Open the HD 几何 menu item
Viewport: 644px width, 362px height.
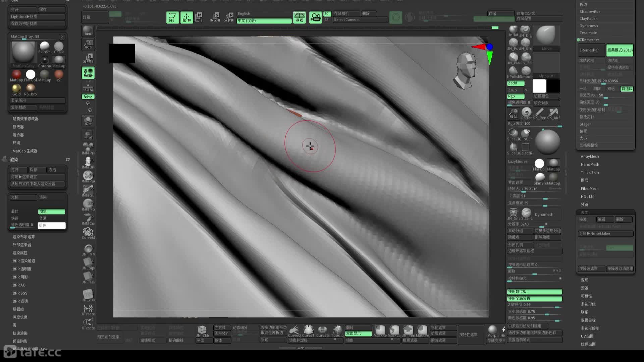pos(588,197)
